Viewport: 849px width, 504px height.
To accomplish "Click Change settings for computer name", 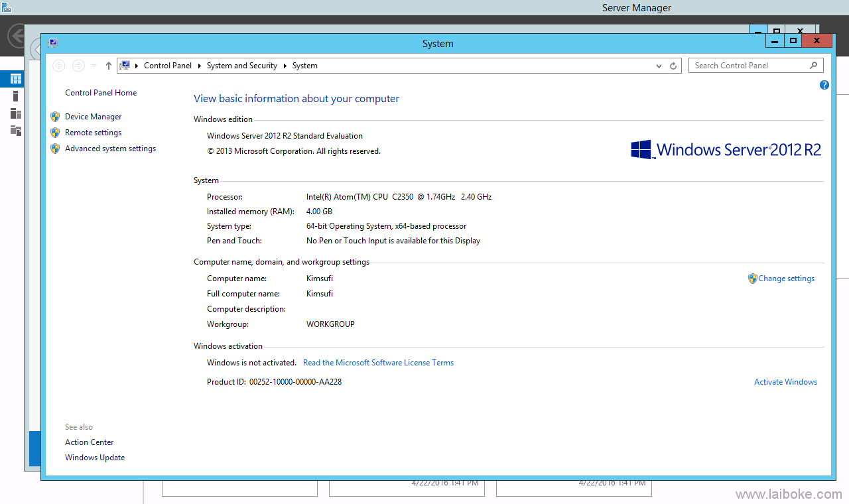I will pyautogui.click(x=786, y=279).
